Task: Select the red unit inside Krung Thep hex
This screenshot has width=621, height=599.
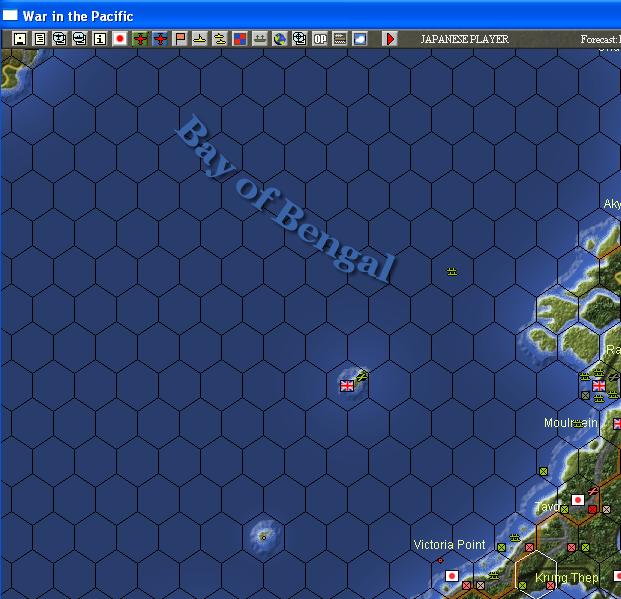Action: 550,585
